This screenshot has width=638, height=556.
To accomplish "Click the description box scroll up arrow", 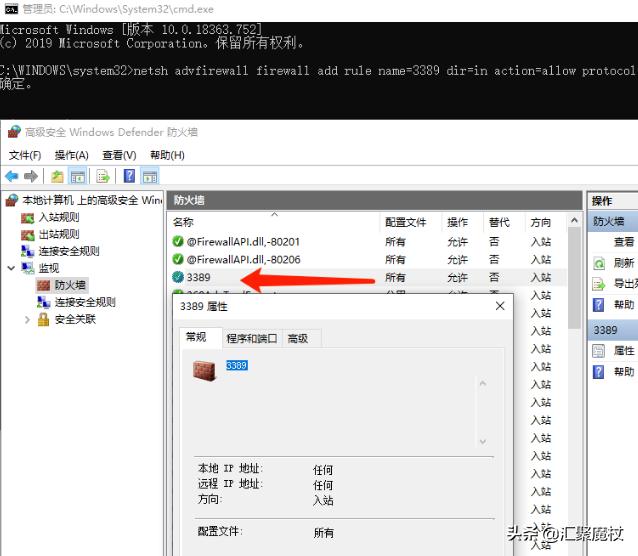I will tap(483, 383).
